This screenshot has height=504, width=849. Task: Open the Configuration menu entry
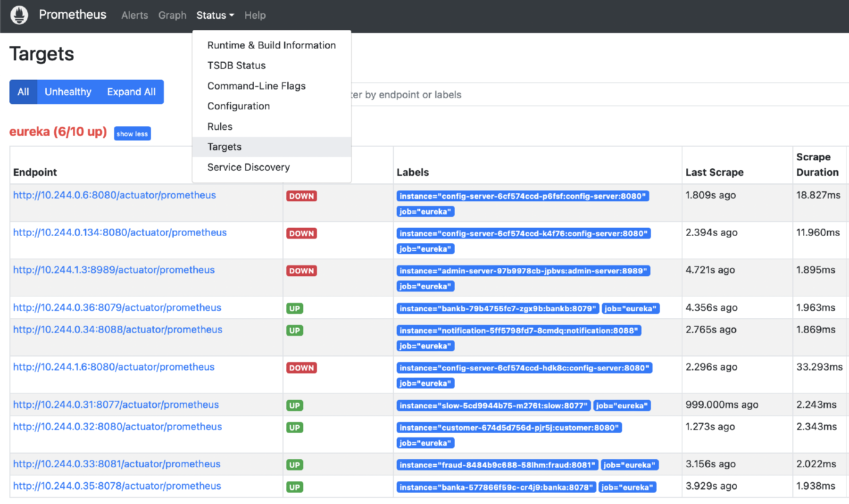(272, 106)
